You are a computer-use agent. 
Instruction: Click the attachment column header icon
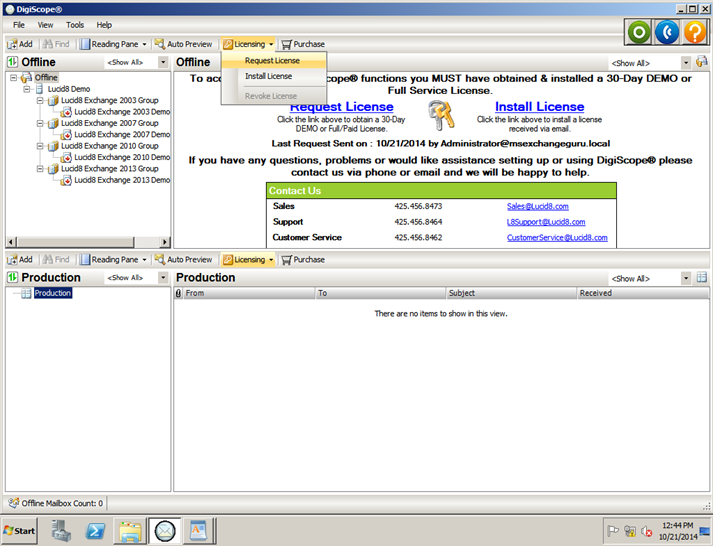click(x=179, y=293)
